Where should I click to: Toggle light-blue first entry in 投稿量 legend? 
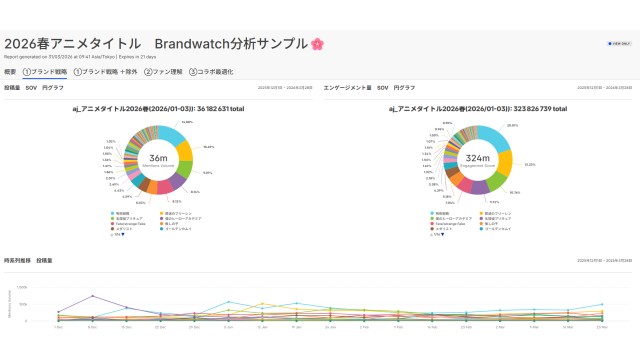coord(120,213)
